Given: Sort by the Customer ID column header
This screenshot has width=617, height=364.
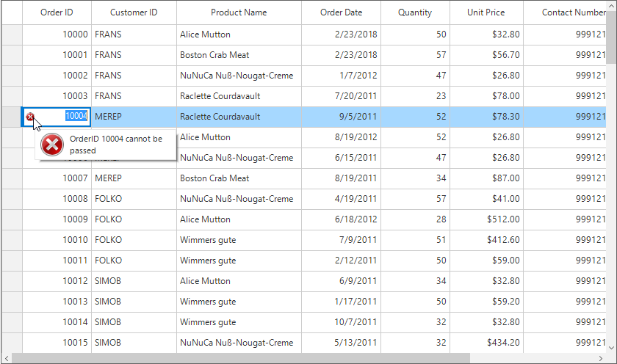Looking at the screenshot, I should (134, 12).
